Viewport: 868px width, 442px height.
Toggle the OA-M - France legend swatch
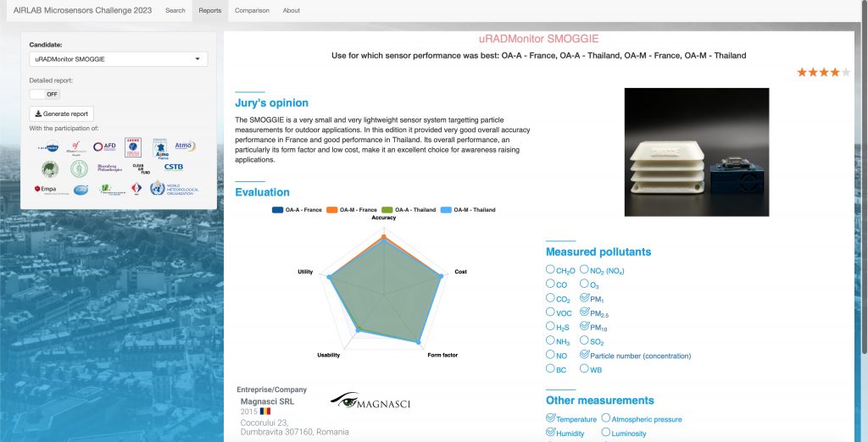coord(332,210)
